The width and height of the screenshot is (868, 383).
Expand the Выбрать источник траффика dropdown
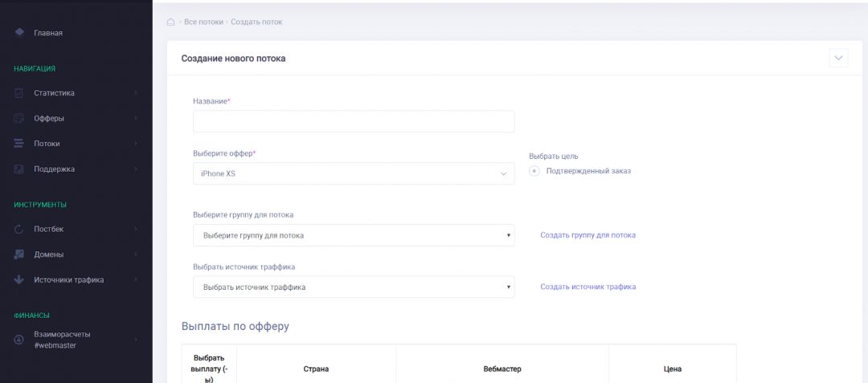(x=354, y=287)
